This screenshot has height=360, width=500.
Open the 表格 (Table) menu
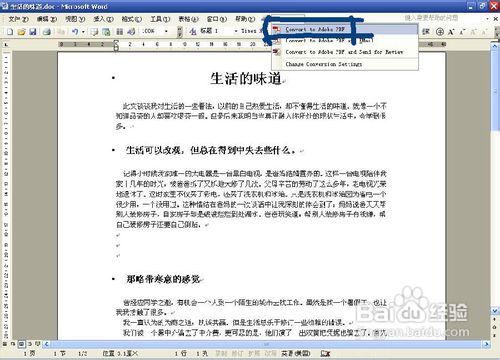tap(188, 19)
